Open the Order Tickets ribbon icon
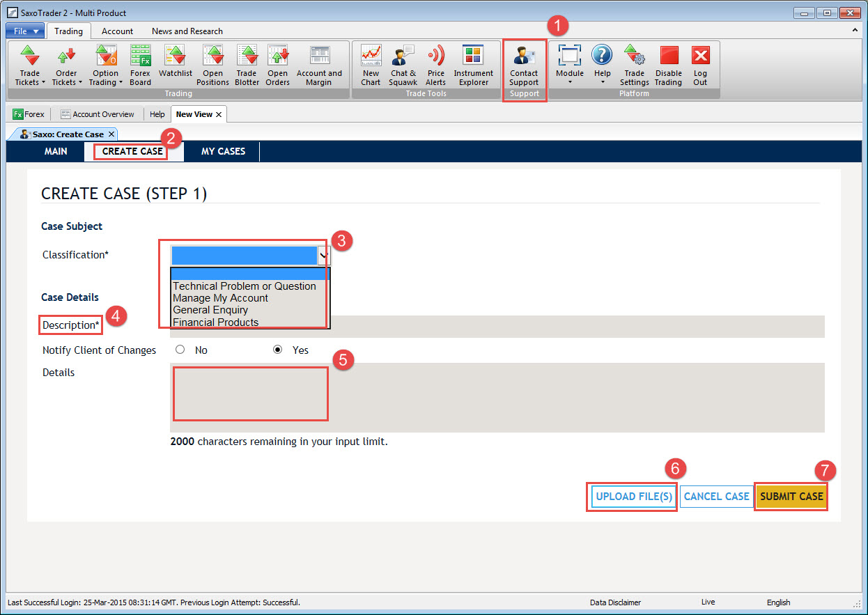The width and height of the screenshot is (868, 615). coord(66,65)
